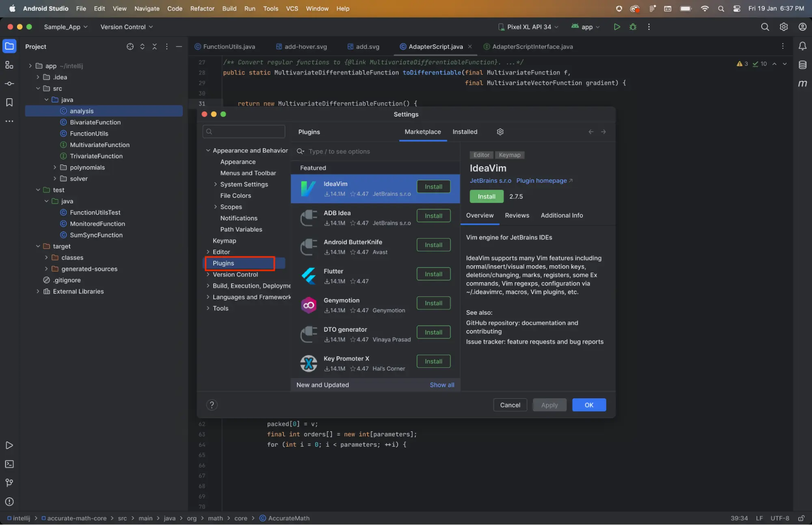Click Select Opened File target icon

[x=130, y=46]
